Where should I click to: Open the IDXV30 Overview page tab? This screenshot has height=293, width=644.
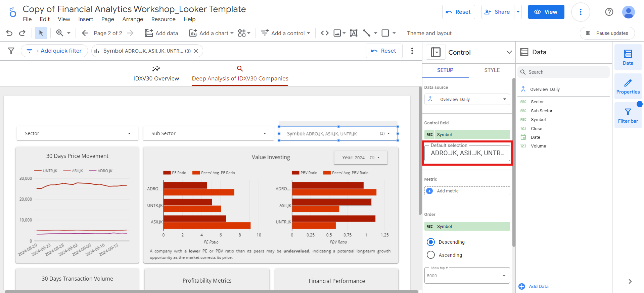[156, 74]
